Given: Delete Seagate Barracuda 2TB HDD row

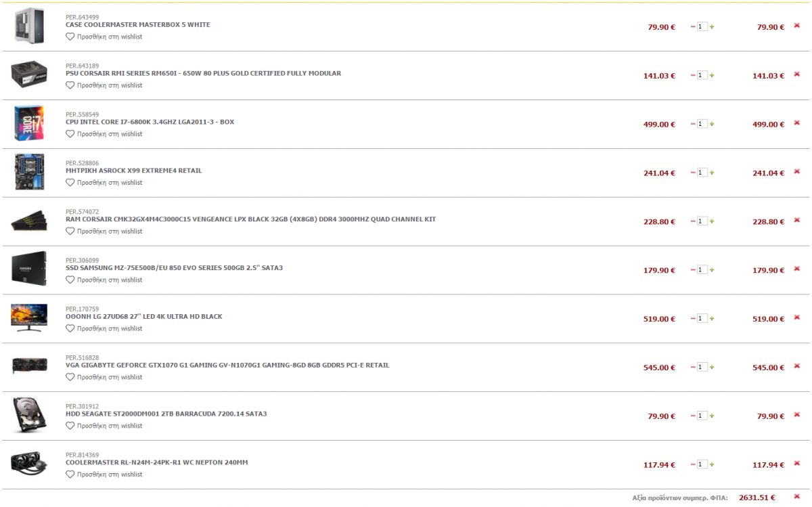Looking at the screenshot, I should pyautogui.click(x=796, y=415).
